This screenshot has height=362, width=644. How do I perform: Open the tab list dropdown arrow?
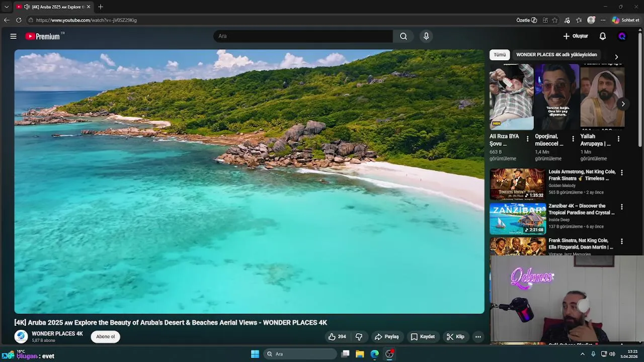6,7
